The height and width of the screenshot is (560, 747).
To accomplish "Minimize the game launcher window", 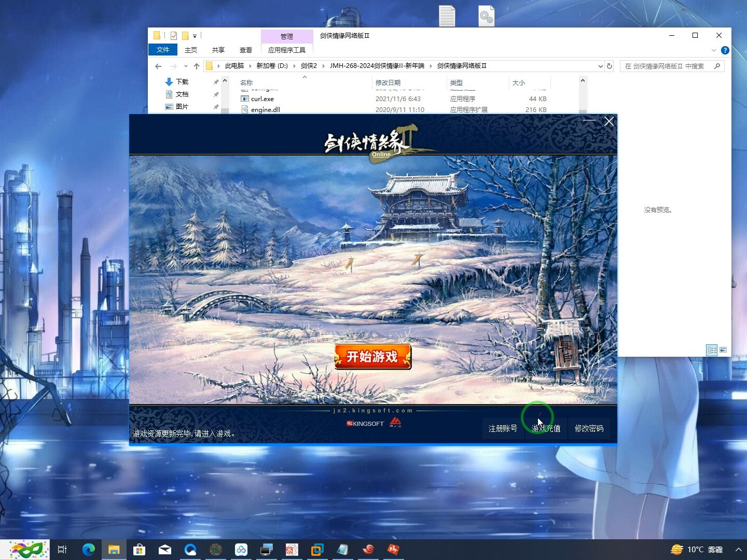I will [x=589, y=121].
